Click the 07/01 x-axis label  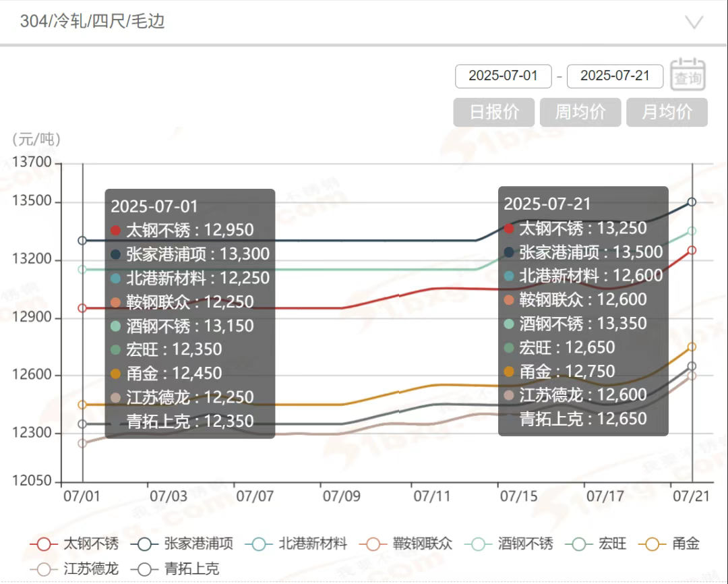(82, 496)
